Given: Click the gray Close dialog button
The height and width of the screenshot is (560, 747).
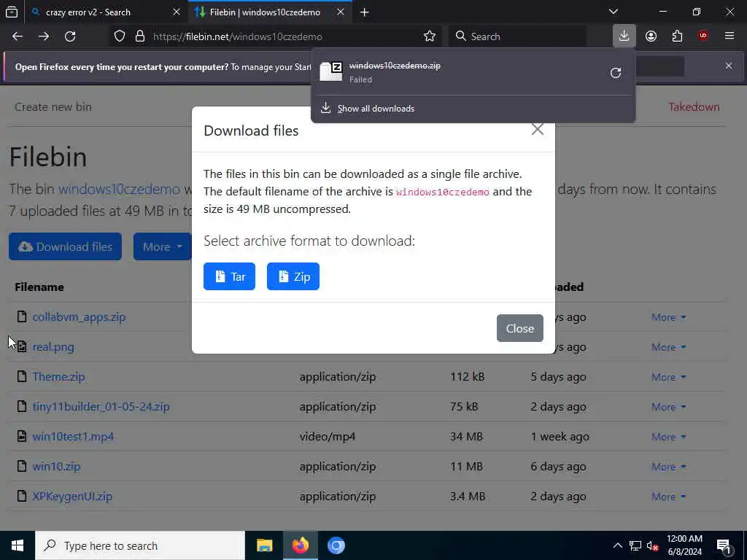Looking at the screenshot, I should (519, 328).
